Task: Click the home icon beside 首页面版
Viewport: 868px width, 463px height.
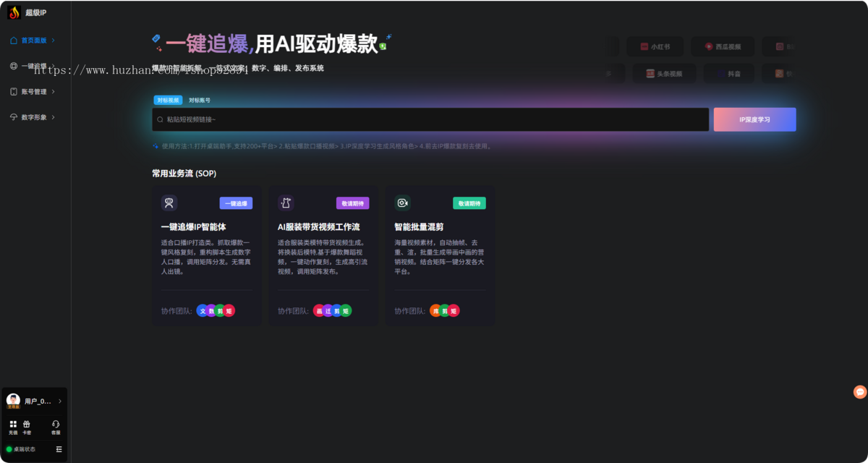Action: tap(14, 41)
